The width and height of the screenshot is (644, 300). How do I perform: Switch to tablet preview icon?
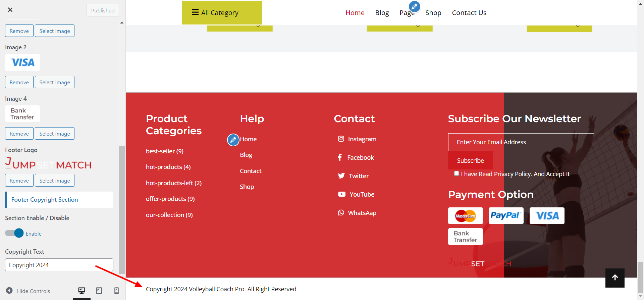[x=99, y=291]
